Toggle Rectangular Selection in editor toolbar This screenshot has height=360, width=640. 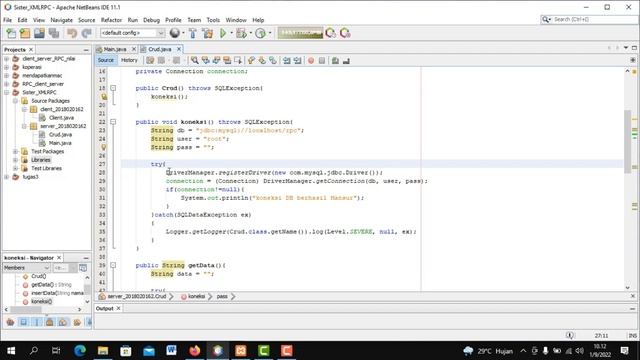coord(238,60)
